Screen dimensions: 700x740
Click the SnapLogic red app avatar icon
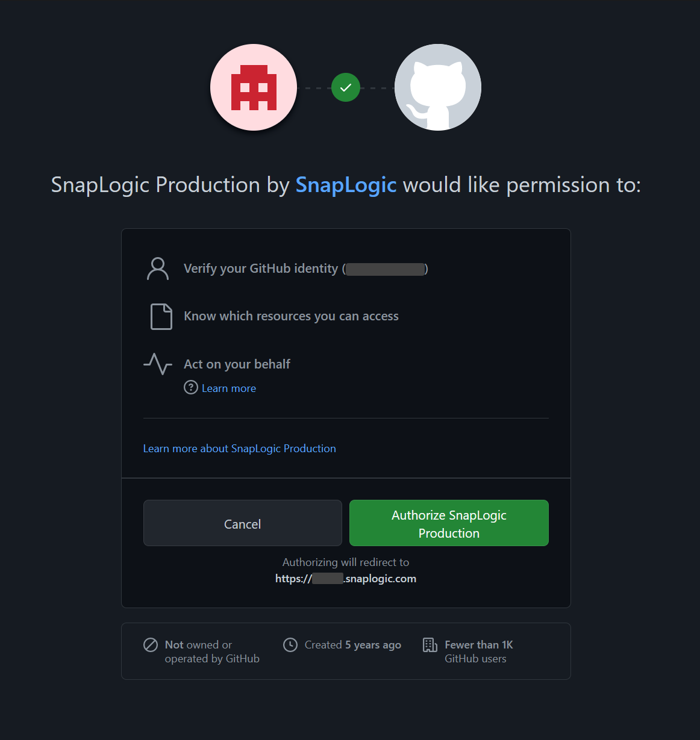coord(253,87)
